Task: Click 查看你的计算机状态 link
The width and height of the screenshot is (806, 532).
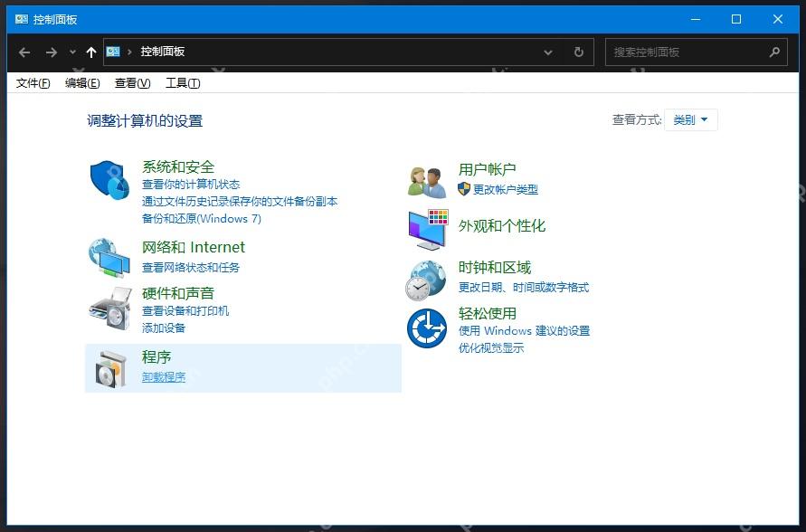Action: click(191, 184)
